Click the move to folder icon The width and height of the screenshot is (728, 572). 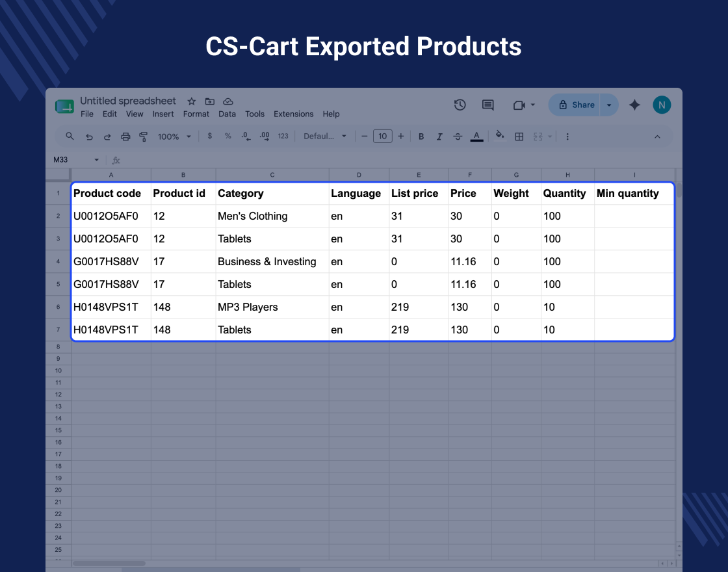coord(210,101)
